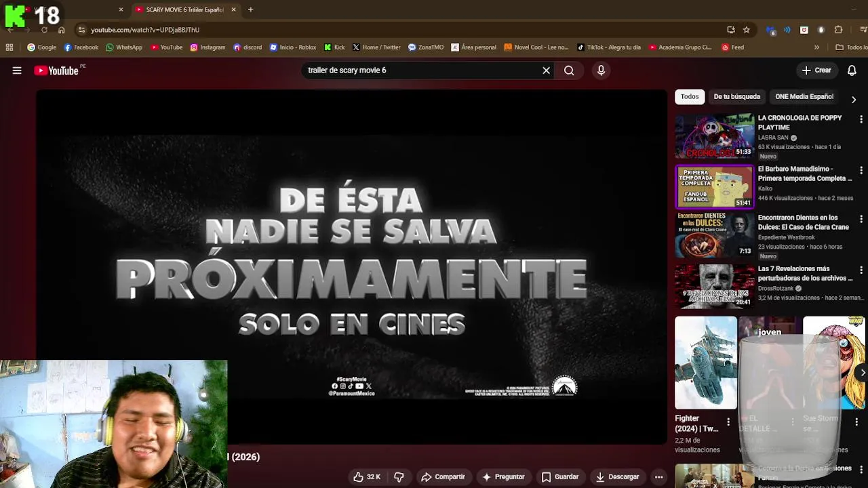
Task: Open the TikTok - Alegra tu día bookmark
Action: [x=609, y=47]
